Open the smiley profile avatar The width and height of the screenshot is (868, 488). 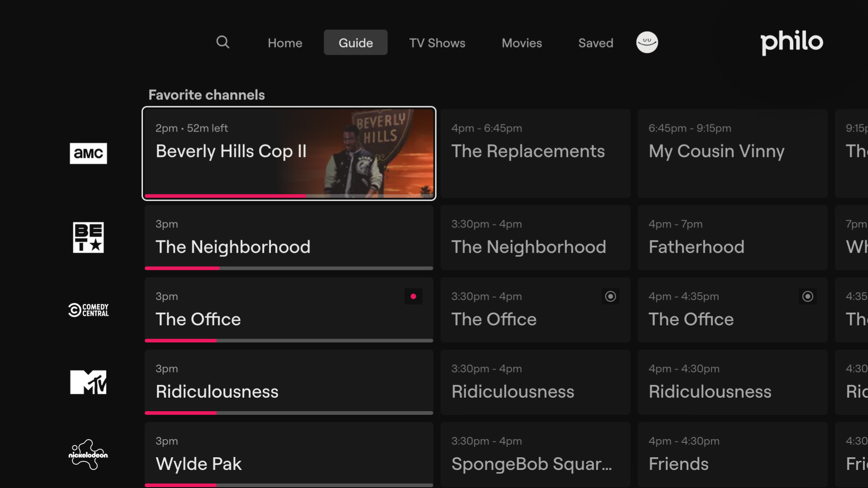[647, 42]
